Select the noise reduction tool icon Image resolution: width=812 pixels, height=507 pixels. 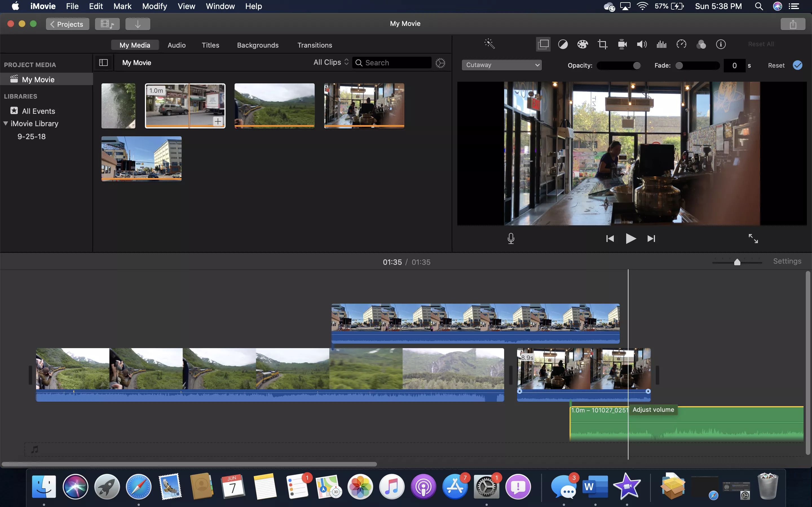click(661, 44)
